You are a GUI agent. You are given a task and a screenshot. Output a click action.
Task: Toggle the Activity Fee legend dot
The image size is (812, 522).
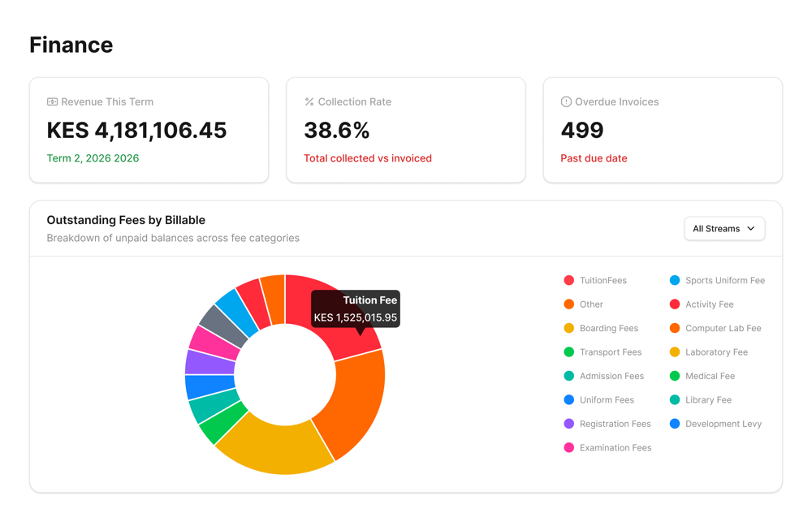point(674,304)
